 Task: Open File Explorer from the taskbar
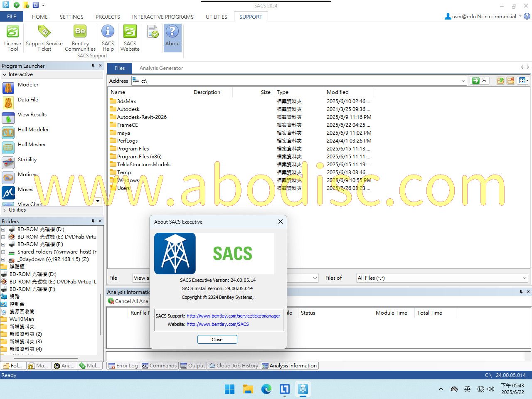248,389
